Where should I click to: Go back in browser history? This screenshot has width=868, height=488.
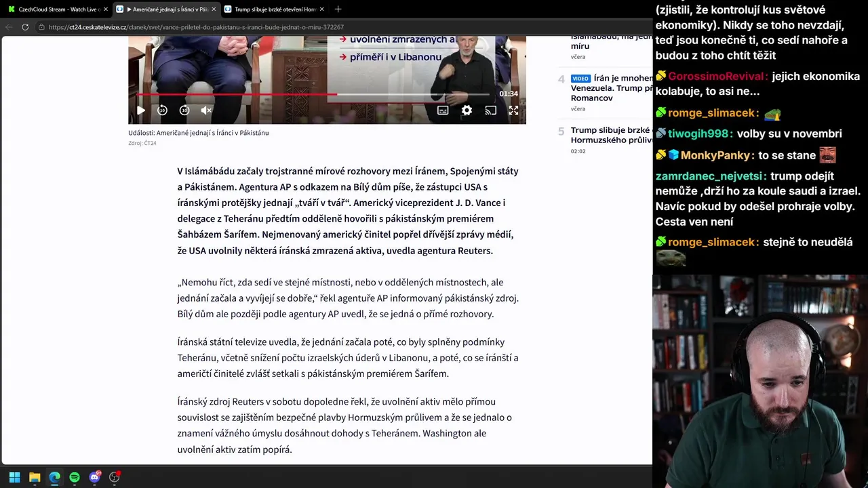click(9, 27)
